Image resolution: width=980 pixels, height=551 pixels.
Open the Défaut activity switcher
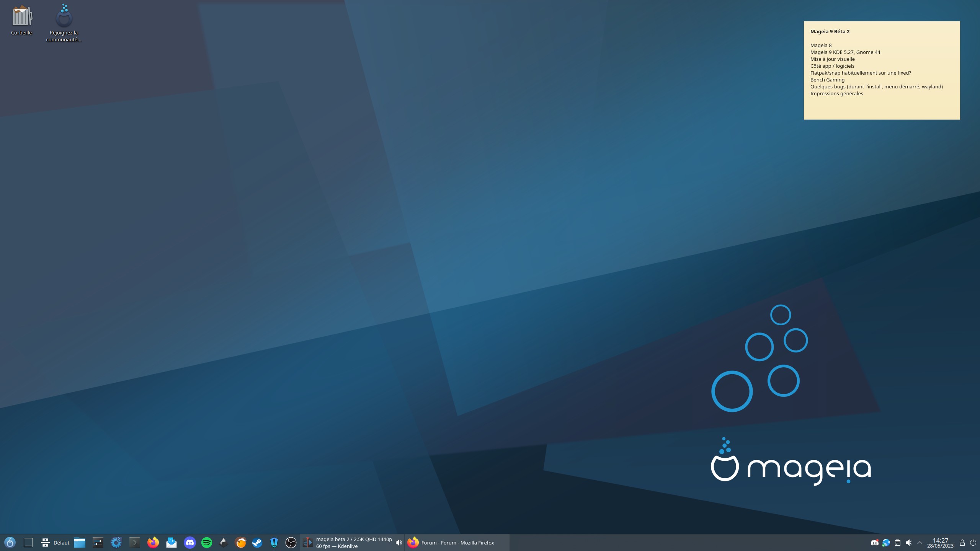pos(56,543)
